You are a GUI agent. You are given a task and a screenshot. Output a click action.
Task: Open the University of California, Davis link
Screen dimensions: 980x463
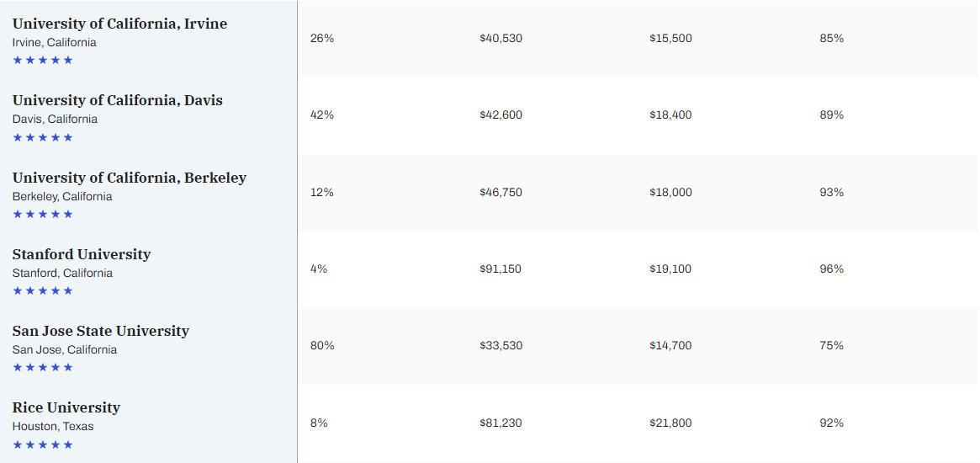click(x=117, y=100)
